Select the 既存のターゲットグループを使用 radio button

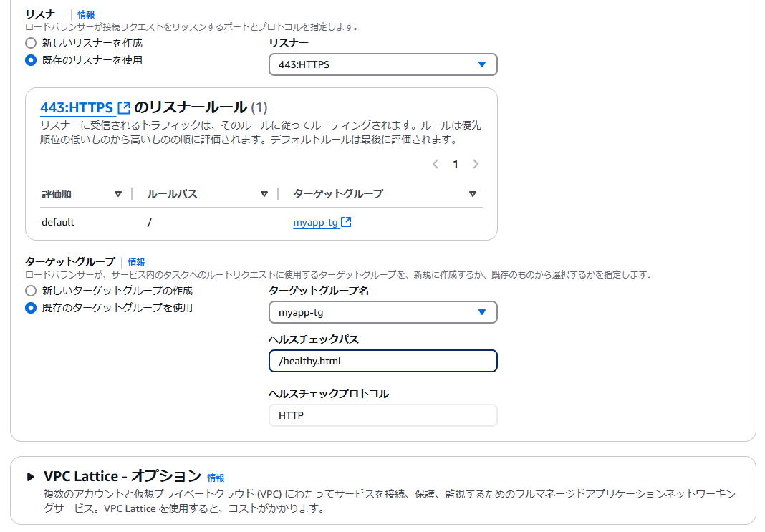click(30, 308)
